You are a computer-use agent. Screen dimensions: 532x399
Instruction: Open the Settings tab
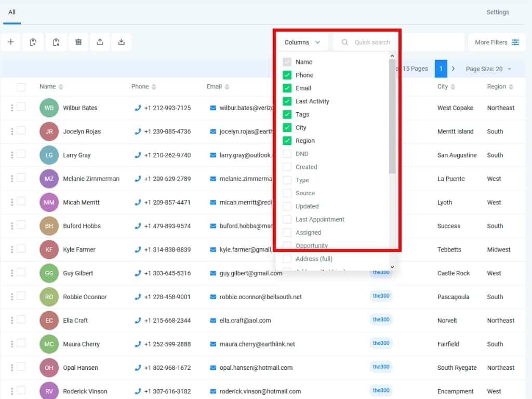(497, 12)
